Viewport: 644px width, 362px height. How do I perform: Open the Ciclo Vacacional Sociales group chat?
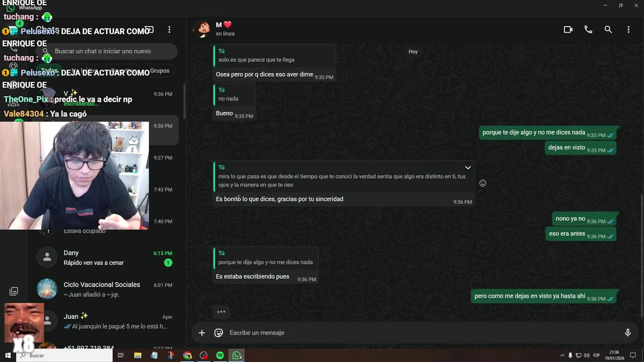[x=107, y=289]
